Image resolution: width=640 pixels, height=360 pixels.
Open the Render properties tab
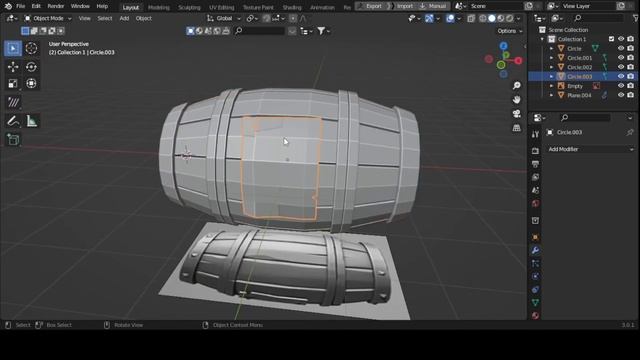click(536, 151)
